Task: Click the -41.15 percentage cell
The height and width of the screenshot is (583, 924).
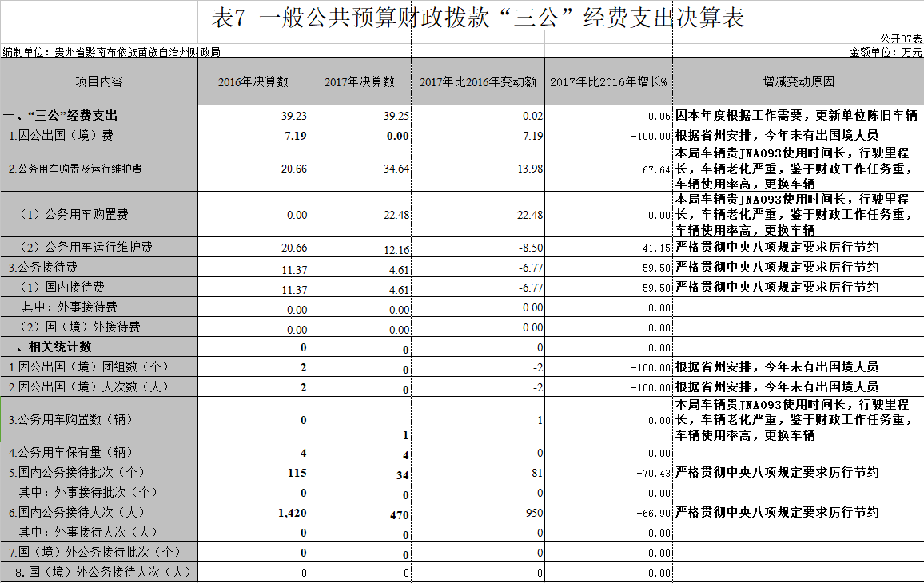Action: tap(609, 248)
